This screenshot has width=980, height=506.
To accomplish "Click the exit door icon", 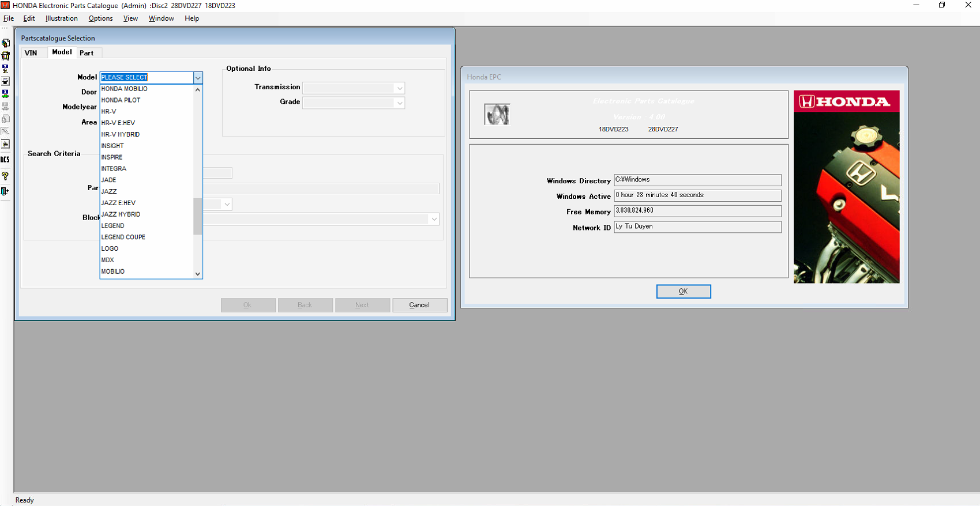I will pyautogui.click(x=5, y=191).
